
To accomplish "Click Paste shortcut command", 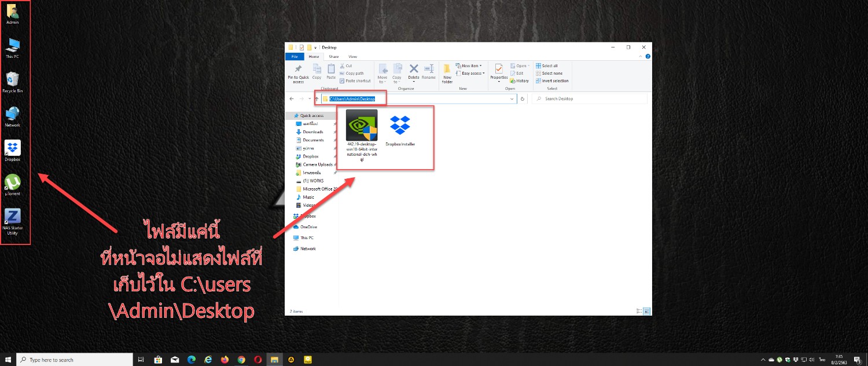I will (x=355, y=80).
